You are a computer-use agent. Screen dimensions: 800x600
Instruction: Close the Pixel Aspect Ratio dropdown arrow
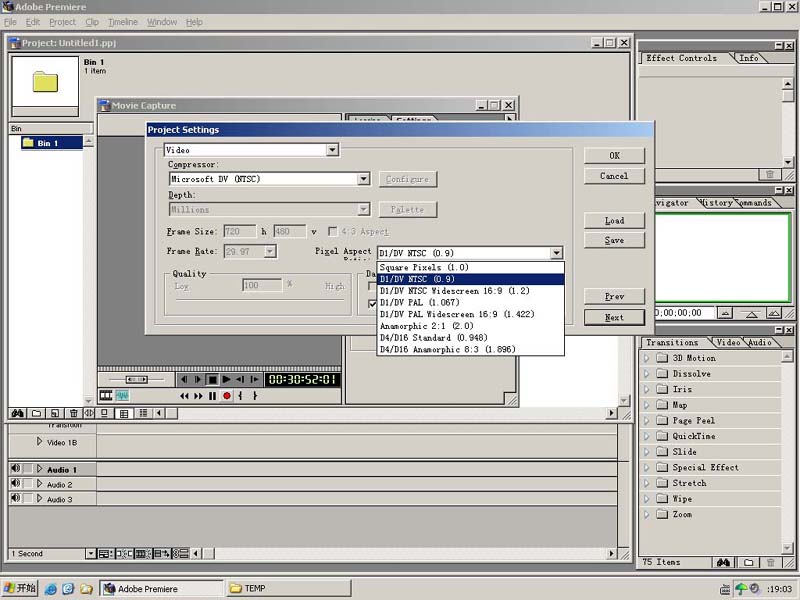click(556, 253)
